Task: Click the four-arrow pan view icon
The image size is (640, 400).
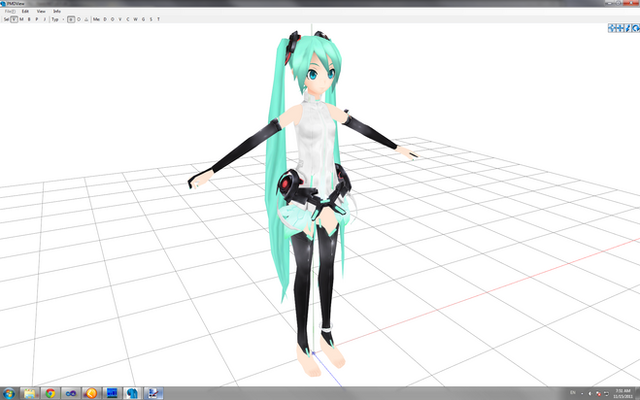Action: [x=612, y=28]
